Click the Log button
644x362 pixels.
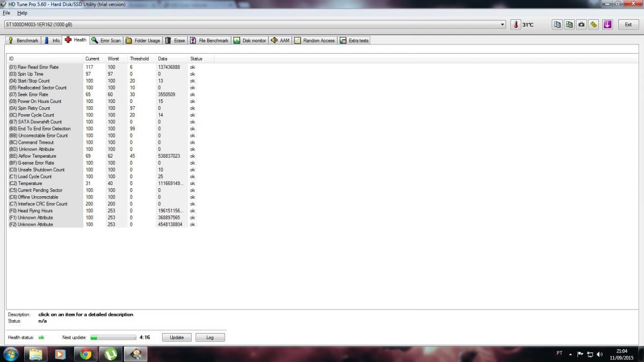tap(210, 337)
